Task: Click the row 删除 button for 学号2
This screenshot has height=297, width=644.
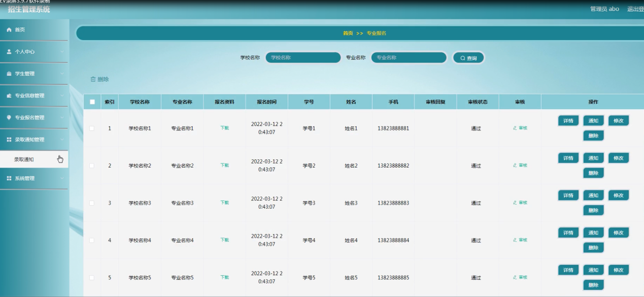Action: coord(593,173)
